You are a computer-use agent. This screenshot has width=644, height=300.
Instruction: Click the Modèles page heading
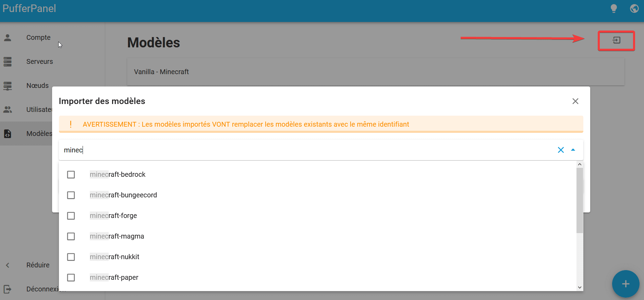click(x=154, y=43)
